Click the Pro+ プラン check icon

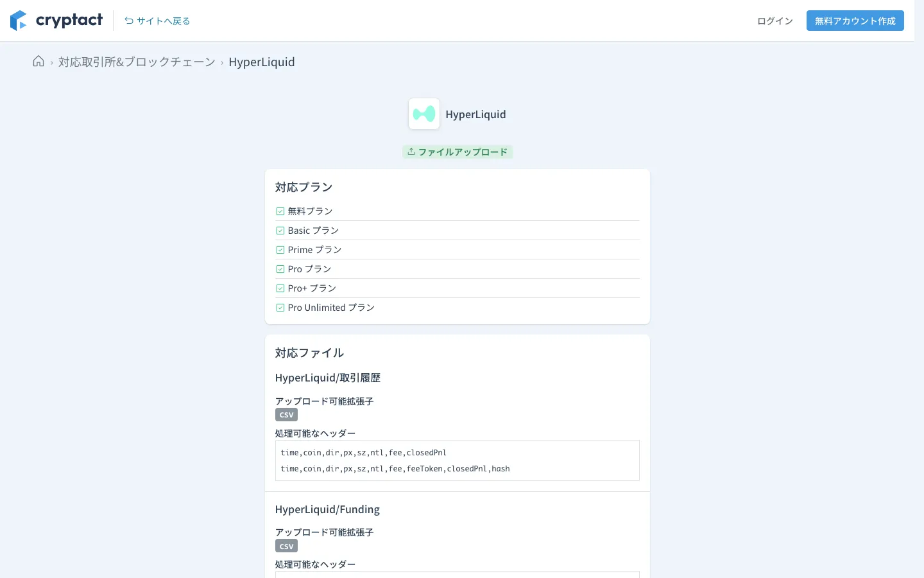pyautogui.click(x=280, y=288)
